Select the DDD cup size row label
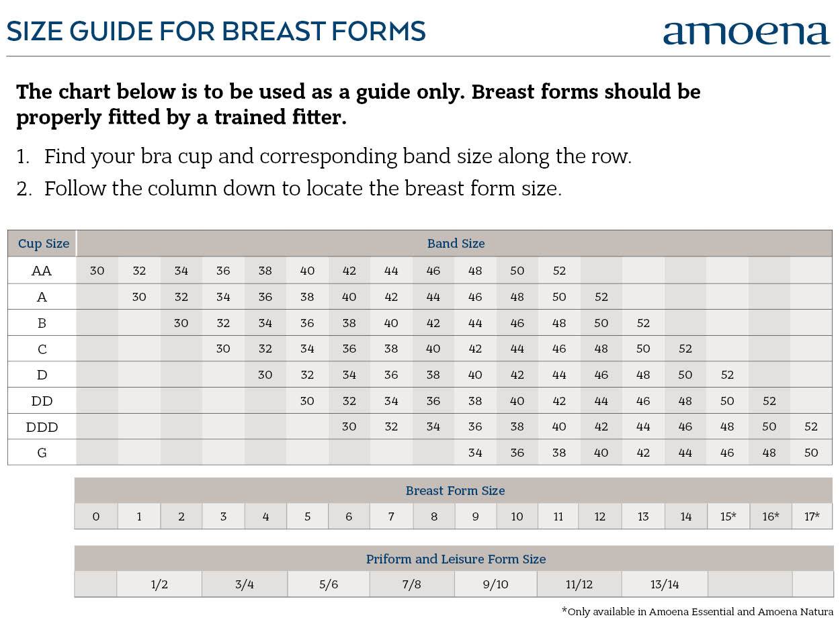 42,427
